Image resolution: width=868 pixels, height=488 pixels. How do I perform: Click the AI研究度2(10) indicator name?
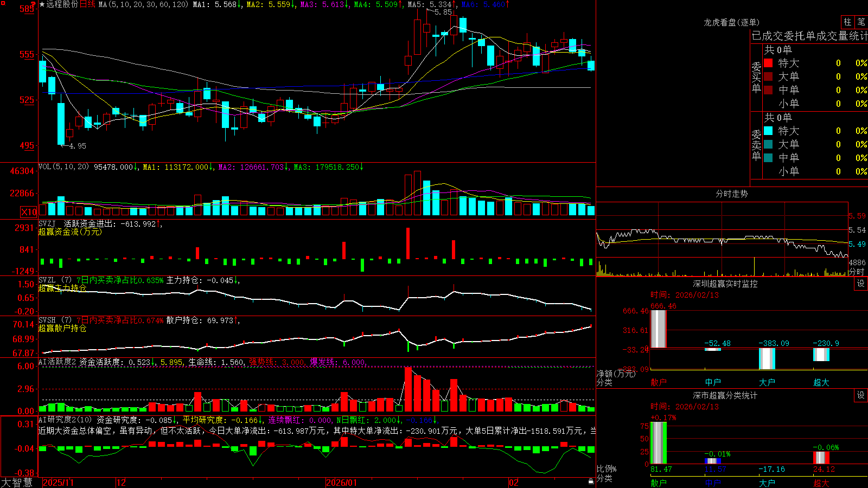[x=66, y=420]
